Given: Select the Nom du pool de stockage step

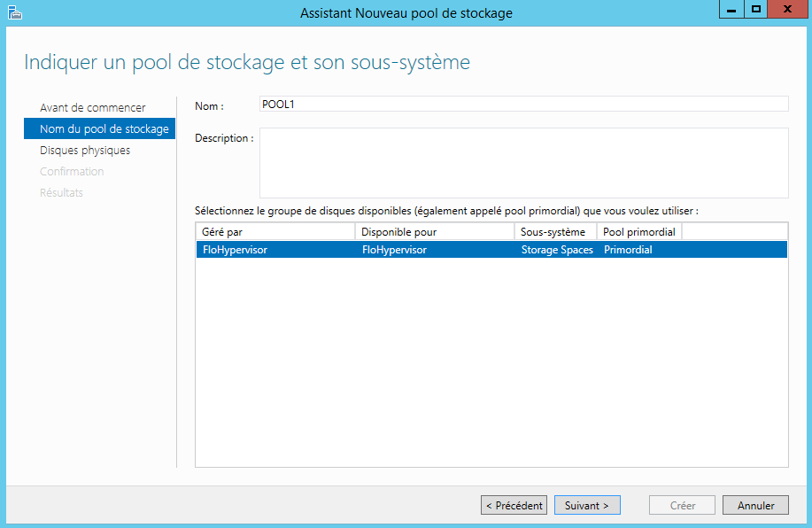Looking at the screenshot, I should (x=100, y=129).
